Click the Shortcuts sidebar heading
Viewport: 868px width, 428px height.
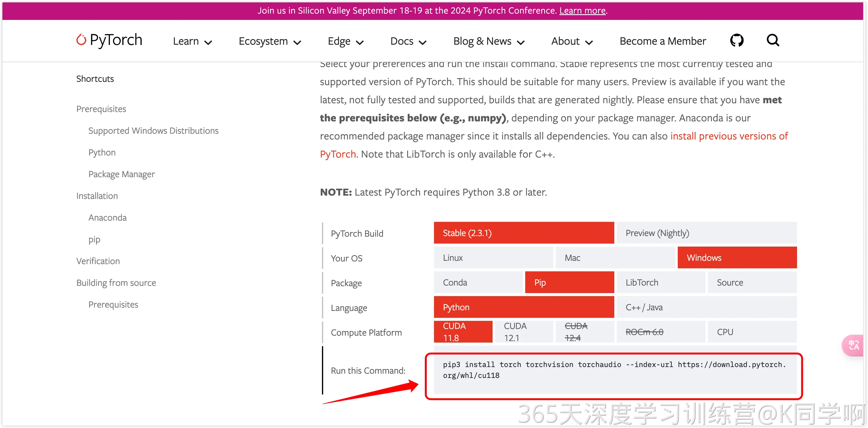coord(95,79)
